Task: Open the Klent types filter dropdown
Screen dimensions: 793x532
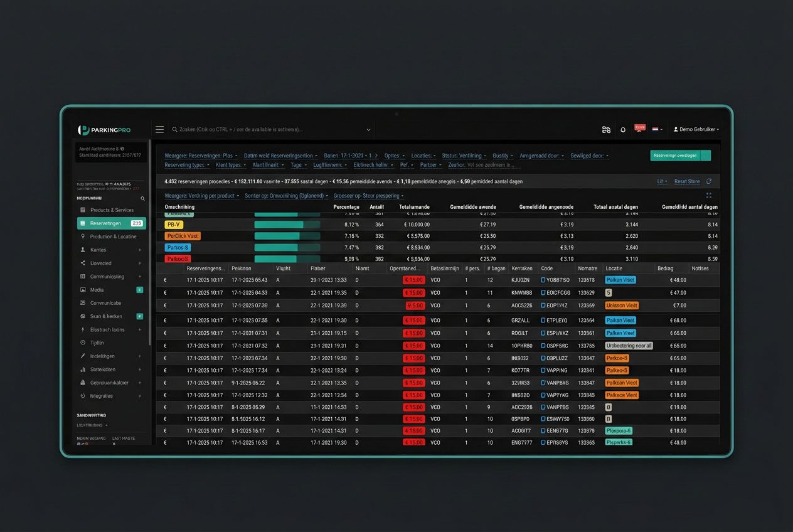Action: tap(231, 165)
